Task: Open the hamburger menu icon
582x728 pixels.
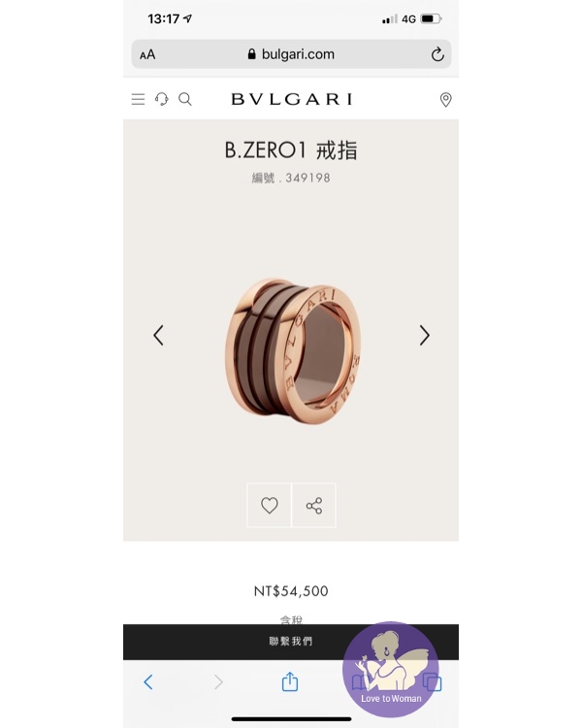Action: tap(138, 99)
